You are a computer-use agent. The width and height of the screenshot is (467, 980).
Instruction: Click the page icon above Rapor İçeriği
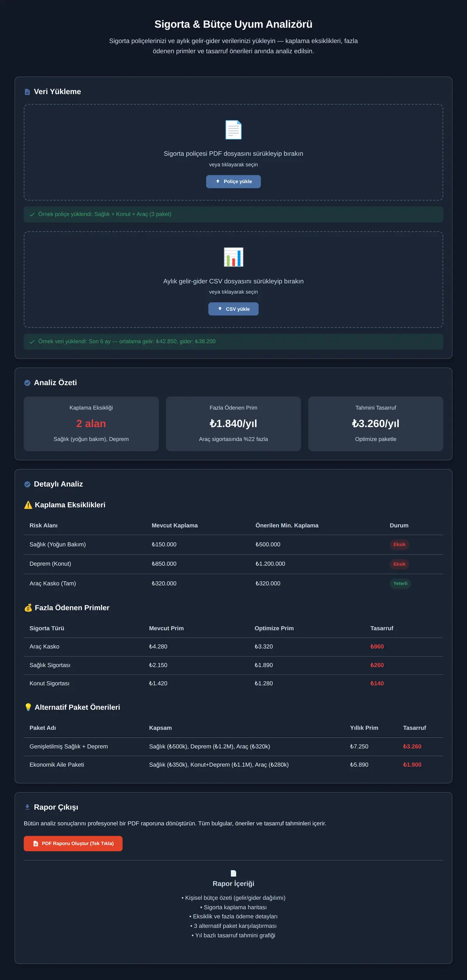pyautogui.click(x=233, y=873)
